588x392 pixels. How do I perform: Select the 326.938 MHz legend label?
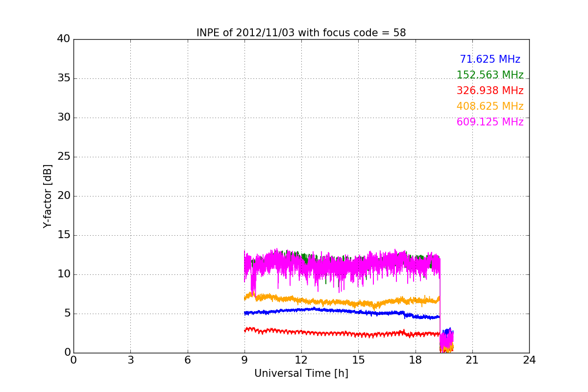[x=490, y=91]
